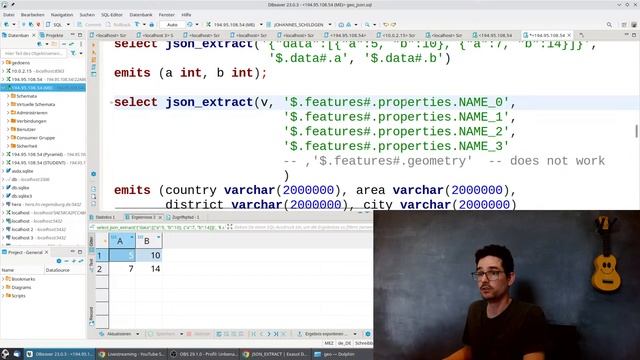Close the active 194.95.108.54 editor tab
Image resolution: width=640 pixels, height=360 pixels.
(x=569, y=36)
